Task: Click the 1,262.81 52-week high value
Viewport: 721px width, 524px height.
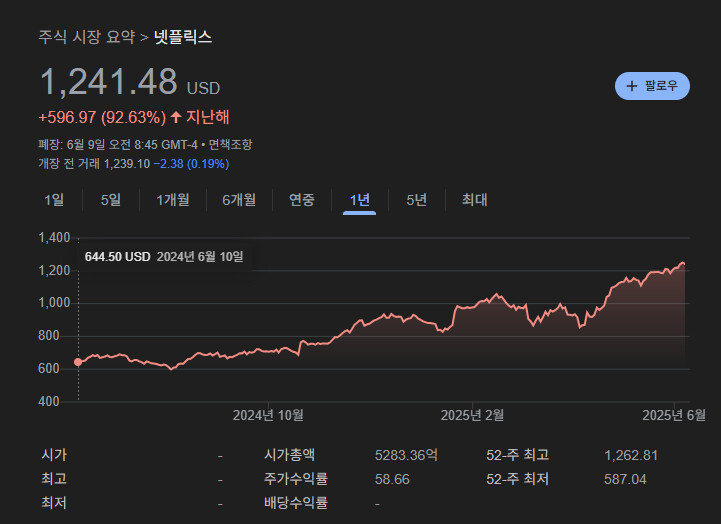Action: (x=631, y=456)
